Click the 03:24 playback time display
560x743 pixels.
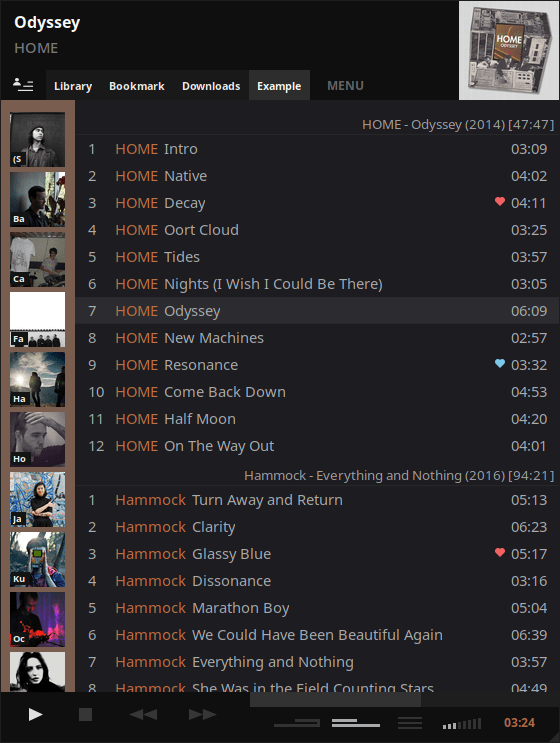click(519, 723)
